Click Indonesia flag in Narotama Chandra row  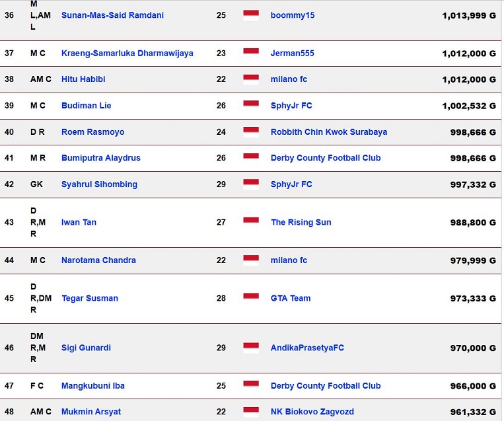[x=251, y=260]
